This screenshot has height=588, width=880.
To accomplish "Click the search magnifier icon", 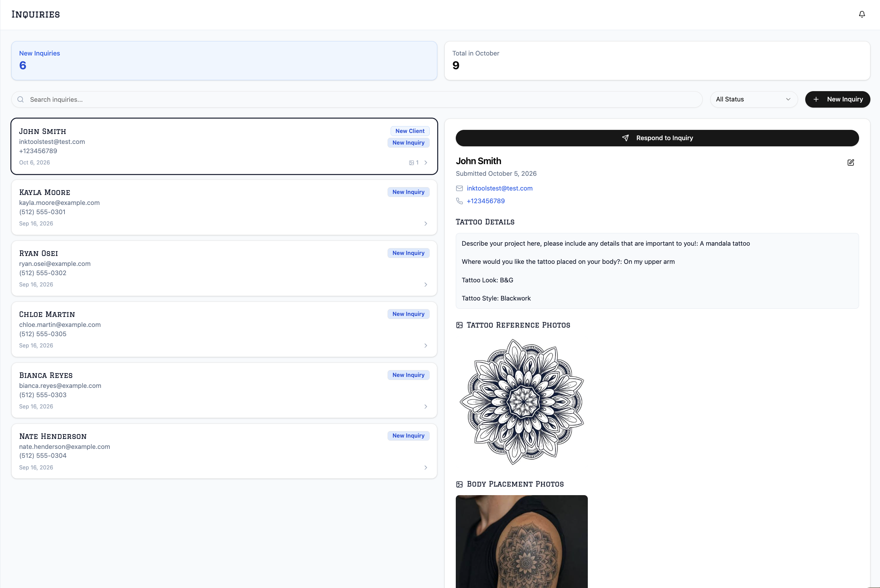I will pos(21,99).
